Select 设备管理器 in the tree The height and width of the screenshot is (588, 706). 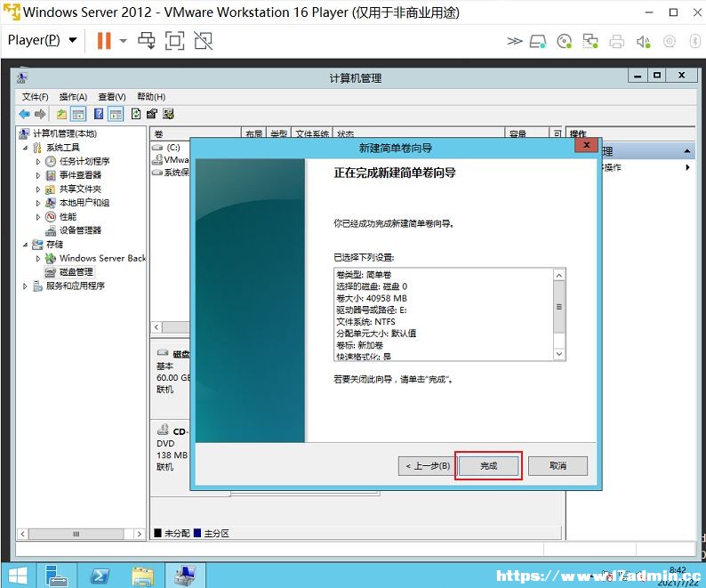(x=80, y=230)
